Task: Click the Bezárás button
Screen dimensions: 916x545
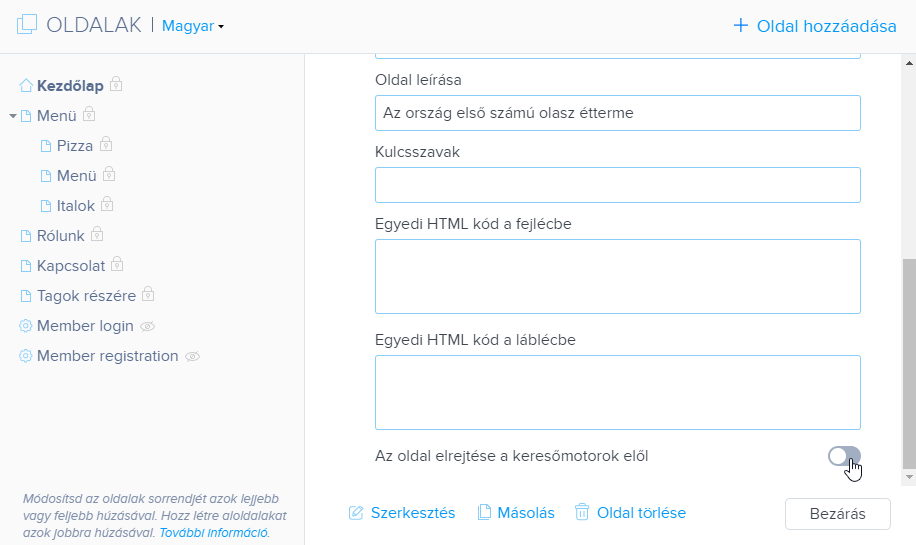Action: pyautogui.click(x=838, y=514)
